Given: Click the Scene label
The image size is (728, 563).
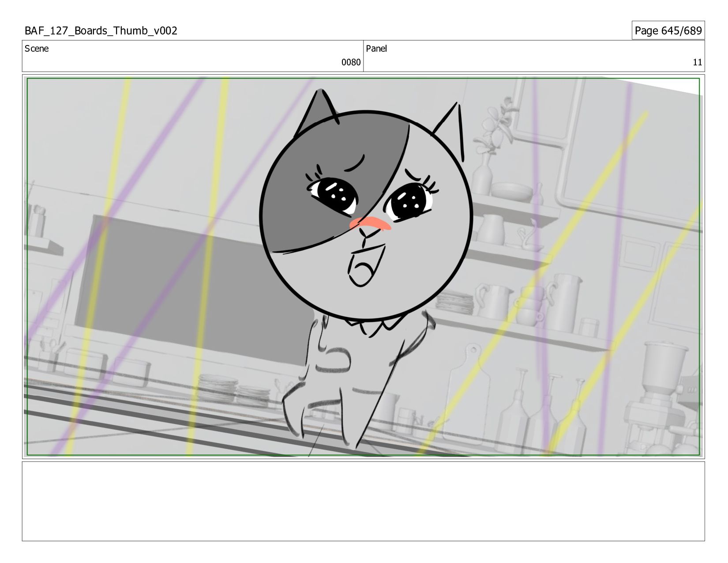Looking at the screenshot, I should (x=37, y=49).
